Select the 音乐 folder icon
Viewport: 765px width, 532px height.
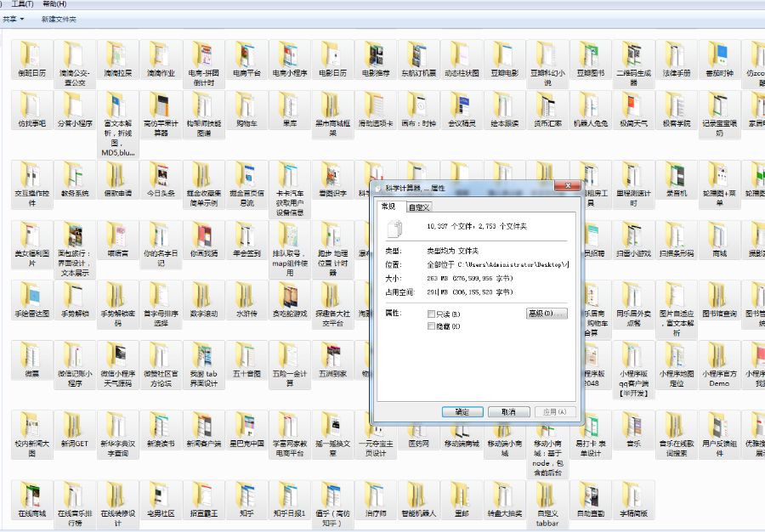[x=633, y=424]
